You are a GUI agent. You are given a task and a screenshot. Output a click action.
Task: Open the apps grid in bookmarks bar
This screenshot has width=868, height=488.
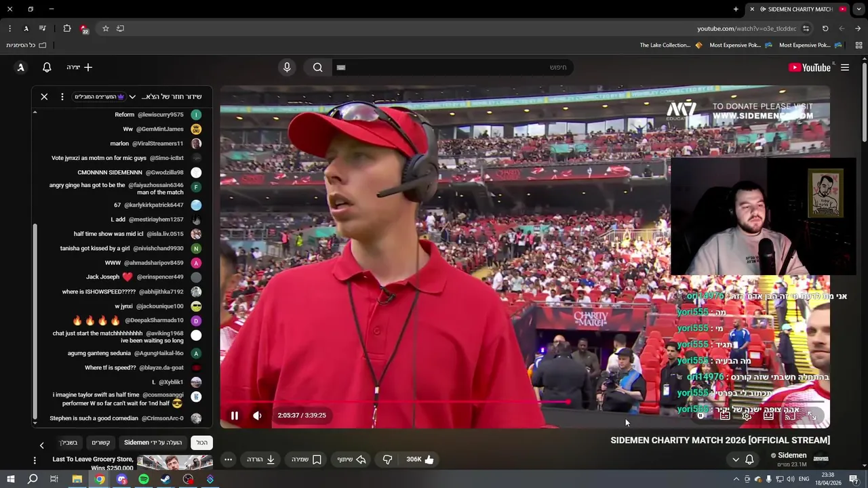(859, 45)
